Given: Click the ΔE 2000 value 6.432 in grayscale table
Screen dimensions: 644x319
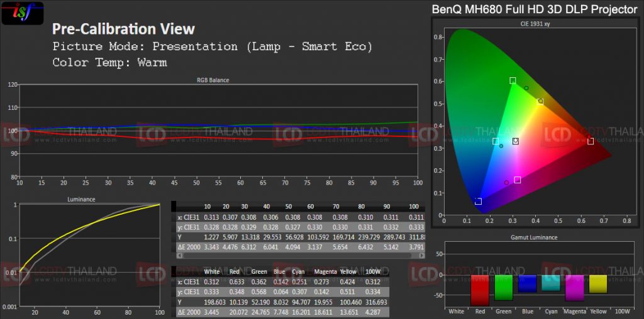Looking at the screenshot, I should (365, 247).
